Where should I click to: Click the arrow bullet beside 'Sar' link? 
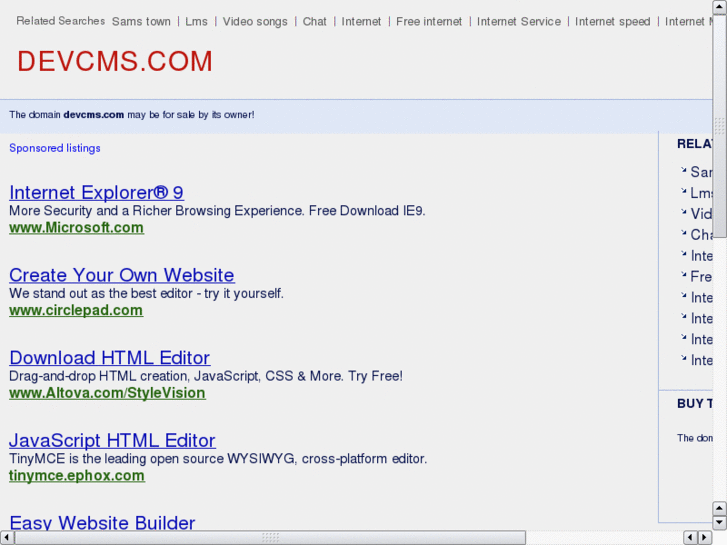tap(683, 170)
